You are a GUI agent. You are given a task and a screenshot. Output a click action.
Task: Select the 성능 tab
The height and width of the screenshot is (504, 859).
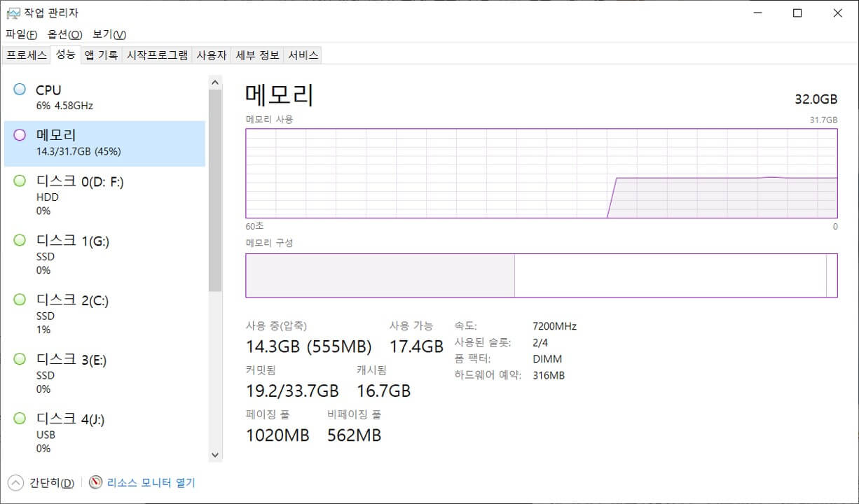[x=66, y=55]
